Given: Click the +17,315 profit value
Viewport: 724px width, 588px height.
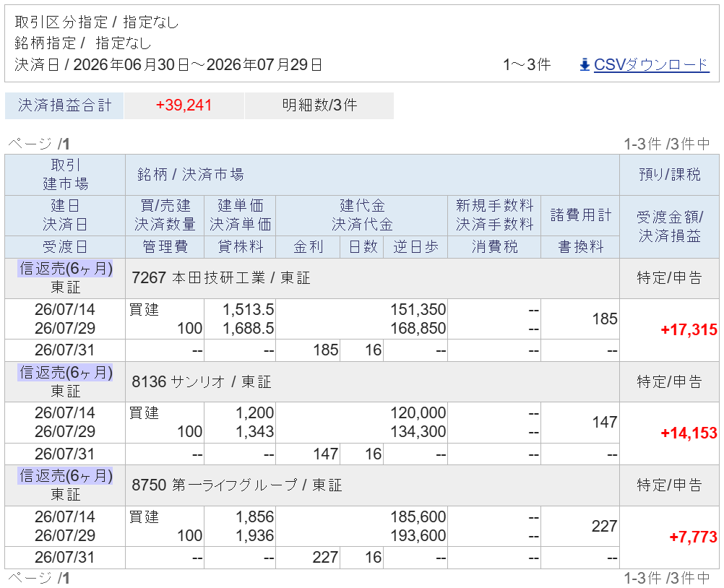Looking at the screenshot, I should click(x=689, y=329).
